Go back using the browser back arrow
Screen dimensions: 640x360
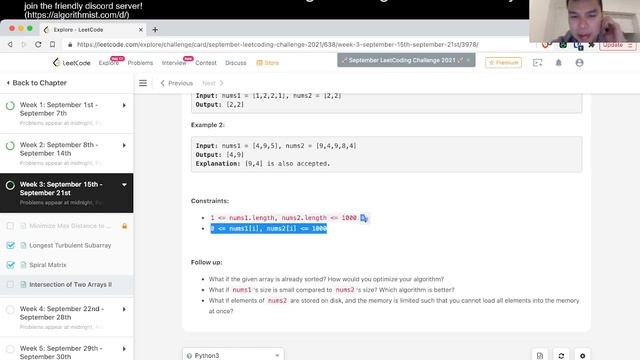pyautogui.click(x=10, y=44)
